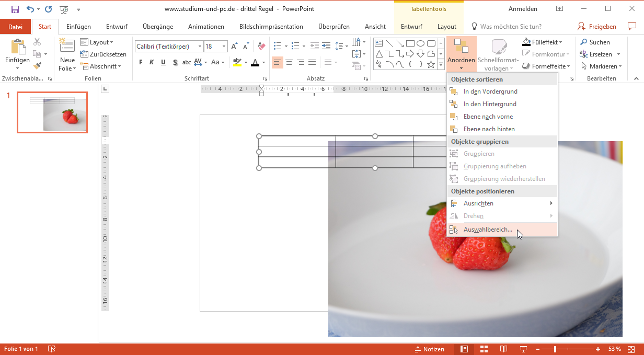The width and height of the screenshot is (644, 355).
Task: Click the Redo icon in the title bar
Action: point(48,9)
